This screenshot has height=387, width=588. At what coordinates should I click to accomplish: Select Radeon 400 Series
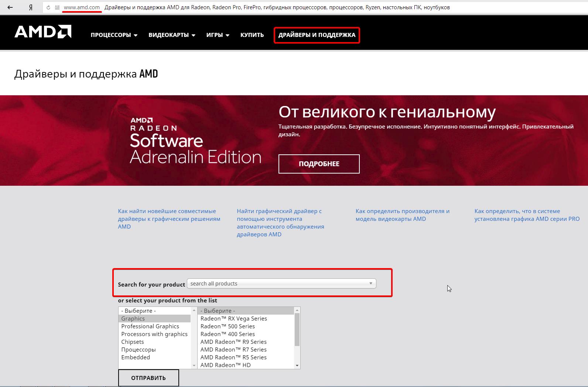246,334
